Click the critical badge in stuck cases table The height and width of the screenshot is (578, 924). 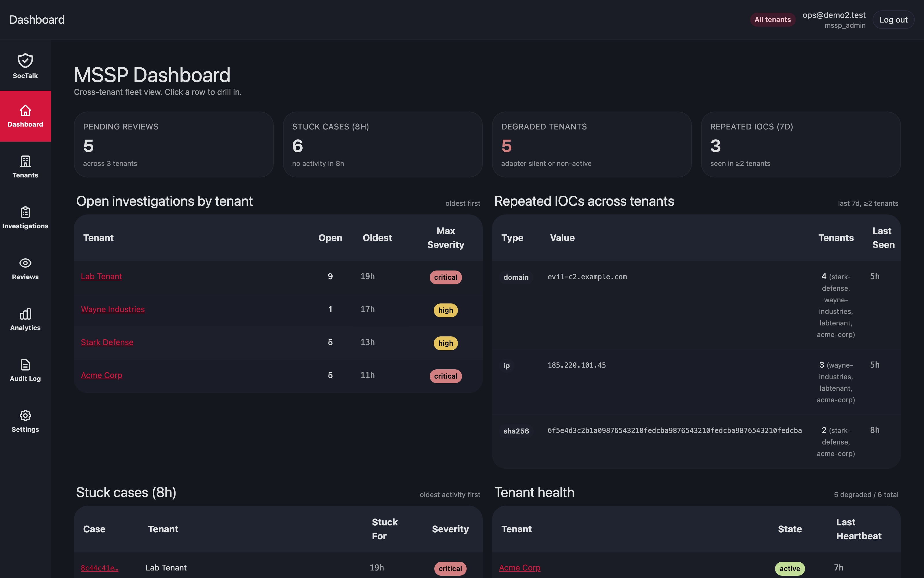click(450, 568)
